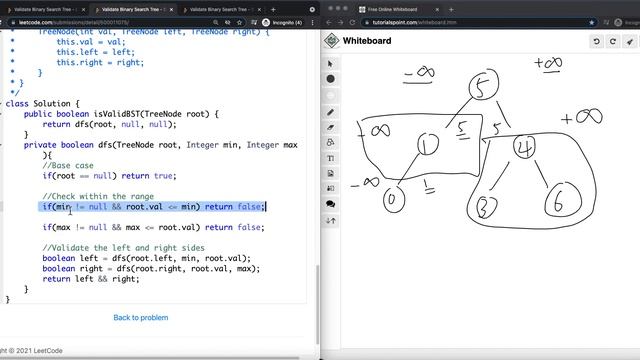The image size is (640, 360).
Task: Click the '//Base case' comment
Action: click(x=68, y=165)
